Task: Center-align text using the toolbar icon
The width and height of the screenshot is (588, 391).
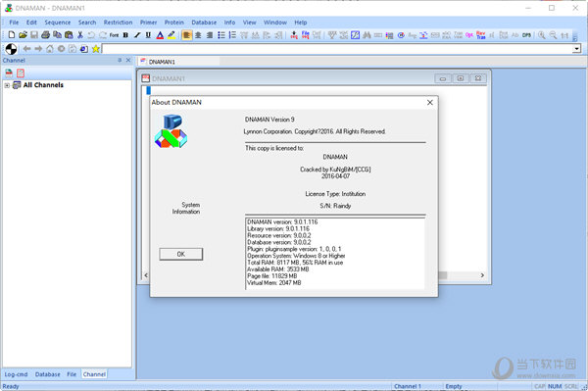Action: click(x=198, y=35)
